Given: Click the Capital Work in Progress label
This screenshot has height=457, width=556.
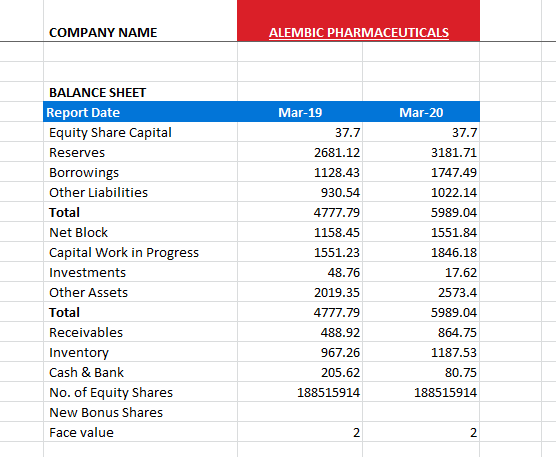Looking at the screenshot, I should (x=124, y=253).
